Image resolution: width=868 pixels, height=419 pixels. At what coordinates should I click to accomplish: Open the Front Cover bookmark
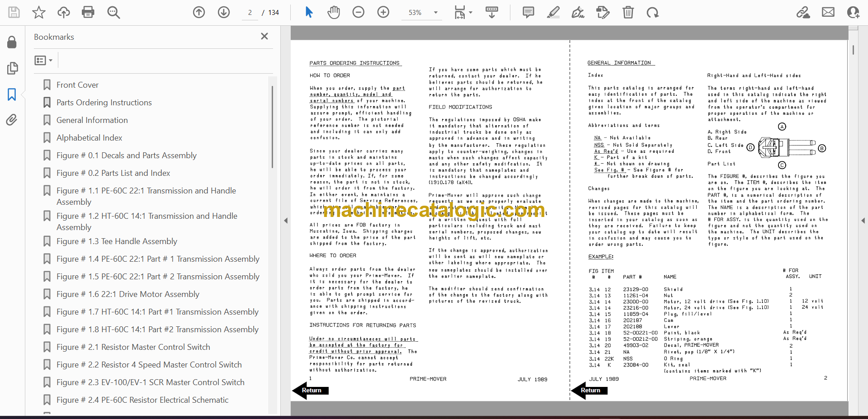click(77, 85)
